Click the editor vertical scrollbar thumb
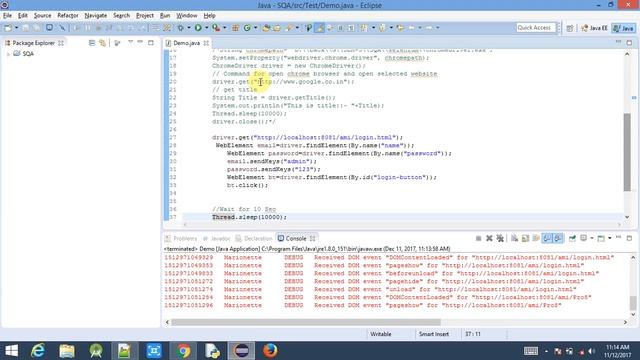Screen dimensions: 640x360 pos(627,152)
